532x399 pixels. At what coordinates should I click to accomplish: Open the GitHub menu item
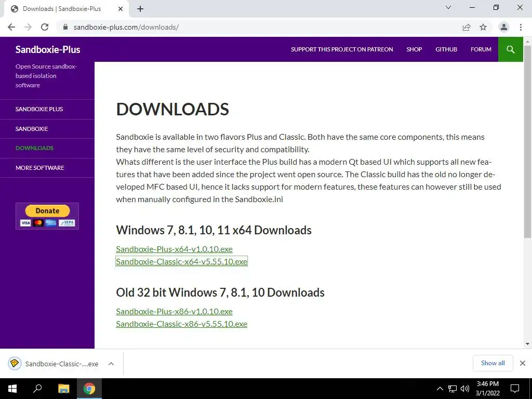coord(446,49)
